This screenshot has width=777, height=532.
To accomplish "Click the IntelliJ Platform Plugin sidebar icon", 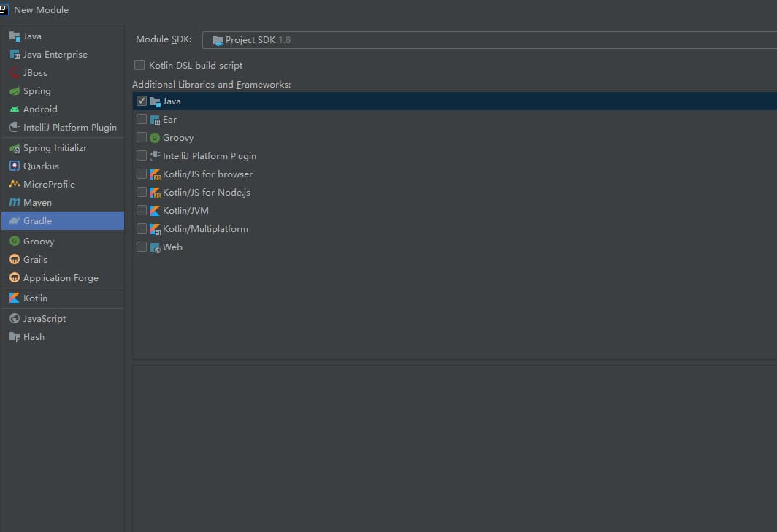I will point(15,127).
